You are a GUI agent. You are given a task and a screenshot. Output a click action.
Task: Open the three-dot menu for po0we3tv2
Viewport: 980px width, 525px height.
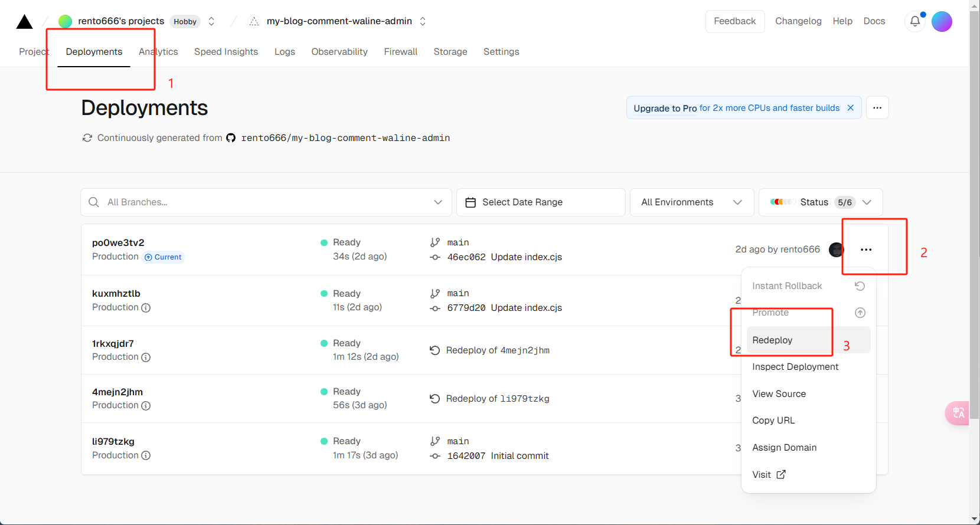[866, 250]
